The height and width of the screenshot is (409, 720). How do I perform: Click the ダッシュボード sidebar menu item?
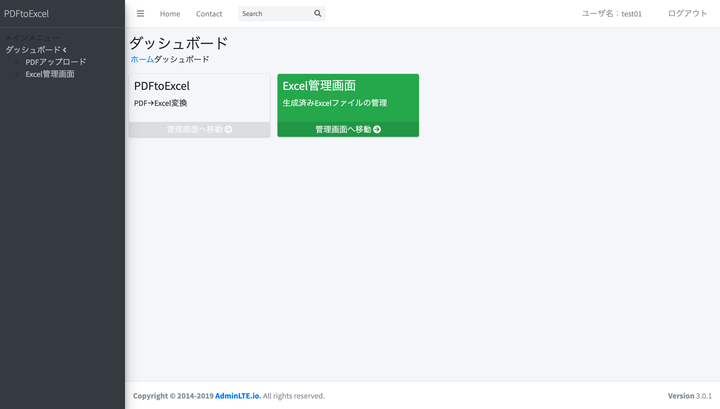tap(33, 50)
